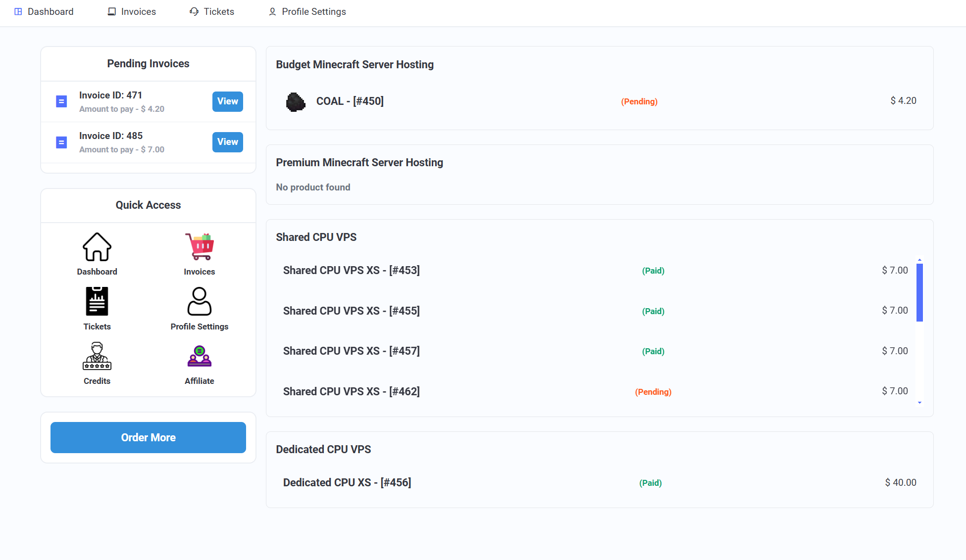Click the Pending status of VPS #462

click(x=653, y=392)
